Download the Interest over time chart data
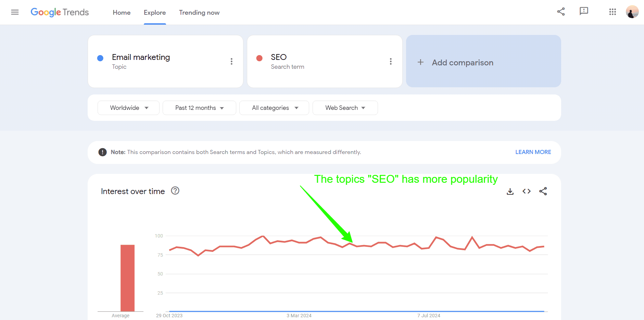This screenshot has width=644, height=320. (x=510, y=191)
